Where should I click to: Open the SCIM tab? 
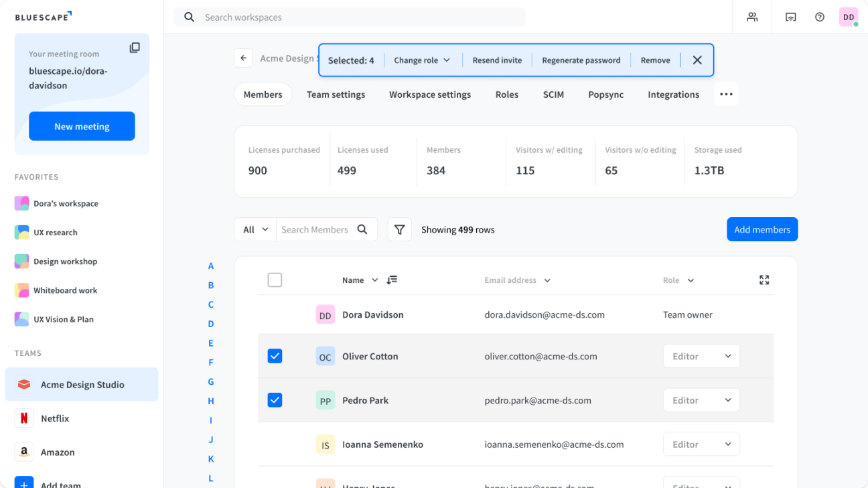click(553, 95)
